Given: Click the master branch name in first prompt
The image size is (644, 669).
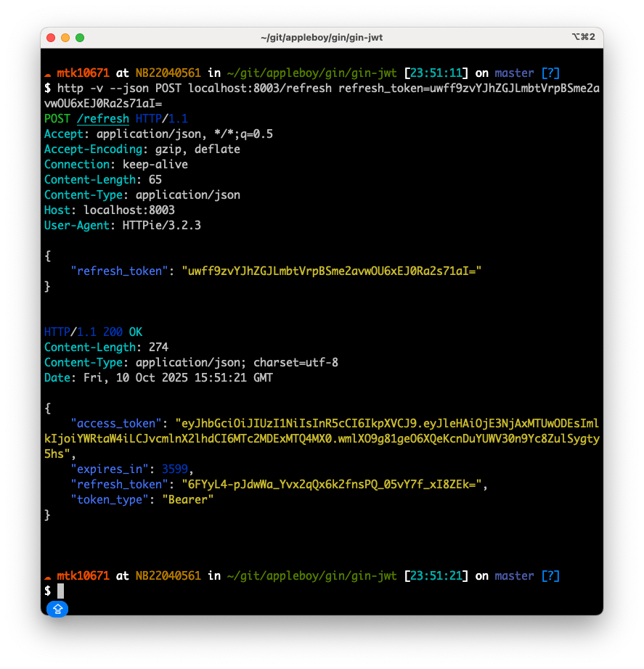Looking at the screenshot, I should tap(514, 73).
